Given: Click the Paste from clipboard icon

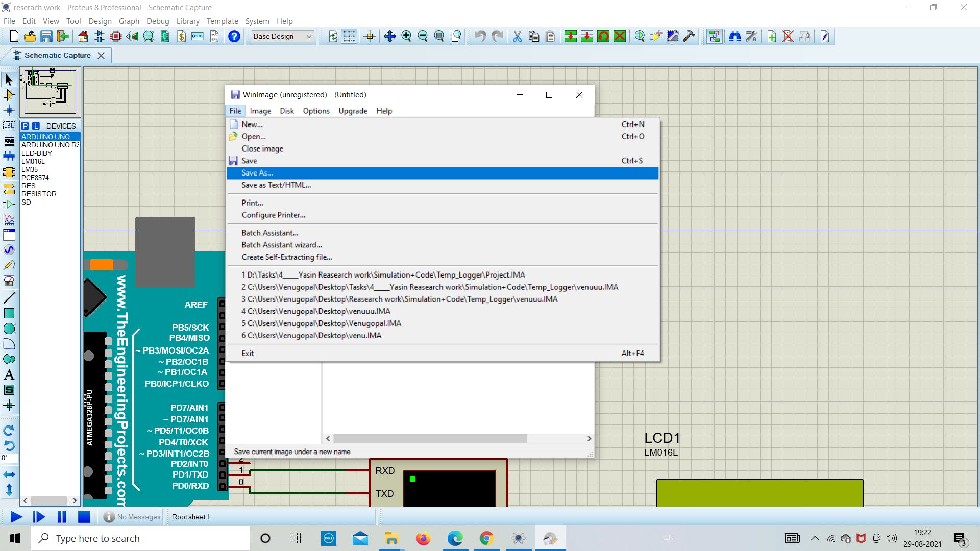Looking at the screenshot, I should pyautogui.click(x=550, y=36).
